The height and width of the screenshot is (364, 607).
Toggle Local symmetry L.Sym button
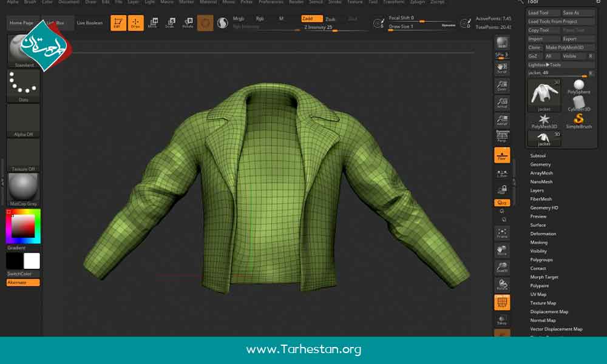(x=502, y=174)
